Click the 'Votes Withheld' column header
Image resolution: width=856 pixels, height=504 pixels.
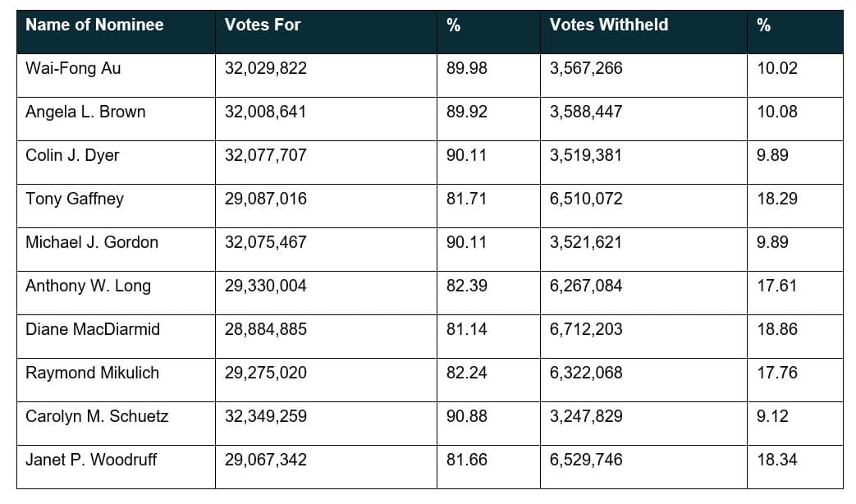[609, 25]
